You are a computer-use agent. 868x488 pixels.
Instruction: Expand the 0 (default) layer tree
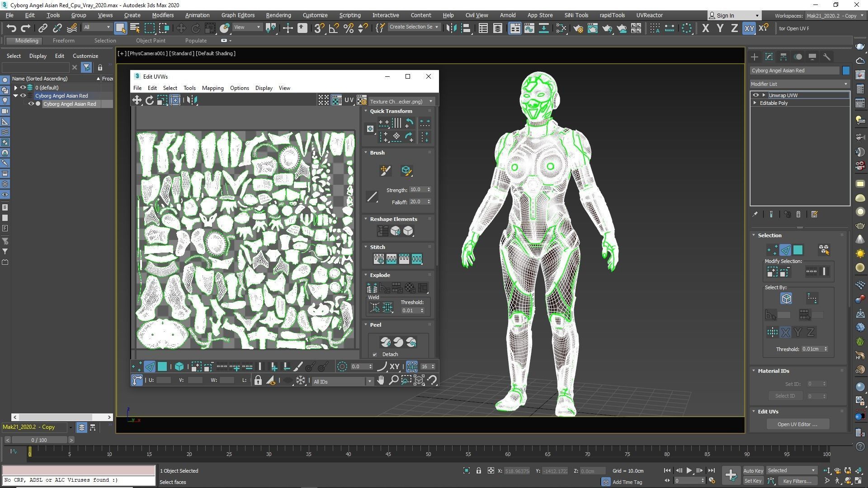16,88
